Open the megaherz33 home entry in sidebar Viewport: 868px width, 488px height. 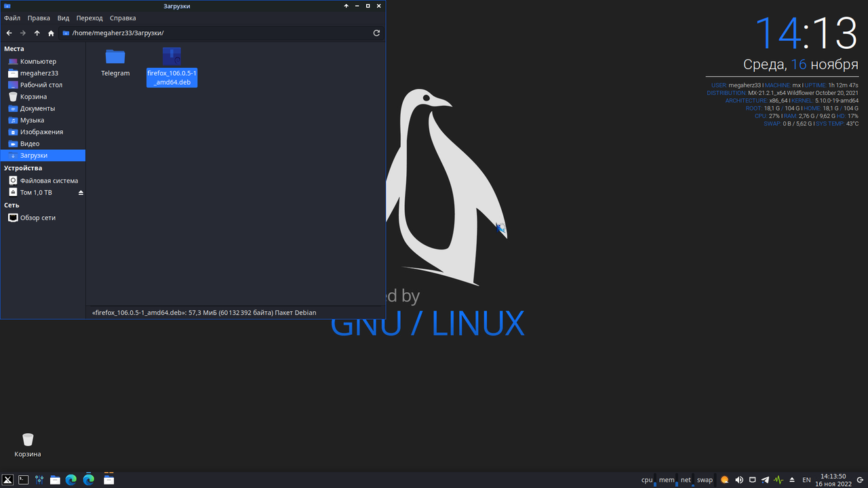coord(43,73)
